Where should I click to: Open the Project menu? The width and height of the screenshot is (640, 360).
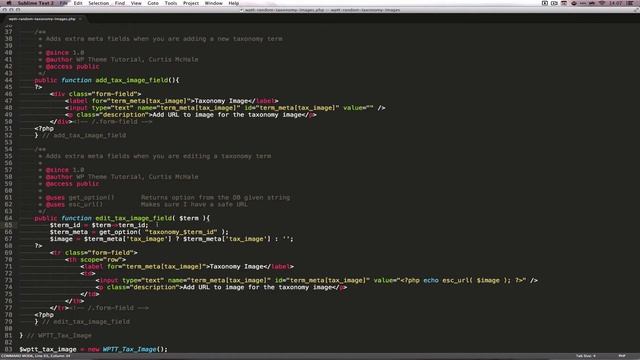click(191, 3)
